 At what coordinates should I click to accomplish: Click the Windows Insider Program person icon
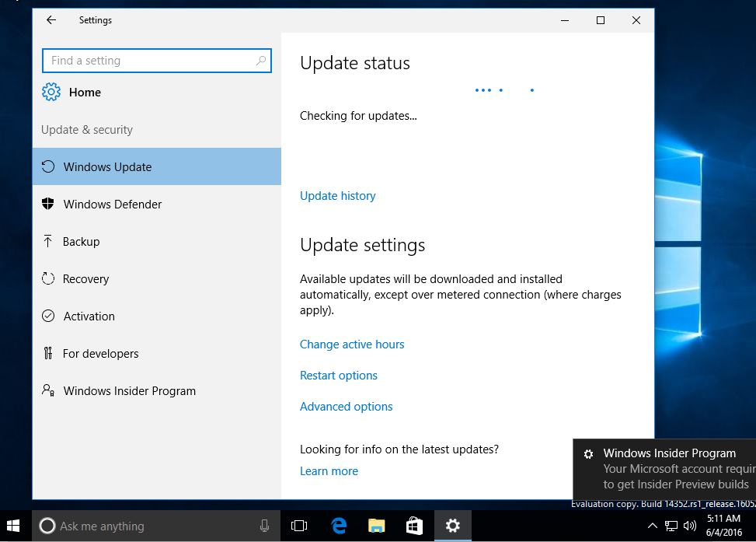point(47,390)
